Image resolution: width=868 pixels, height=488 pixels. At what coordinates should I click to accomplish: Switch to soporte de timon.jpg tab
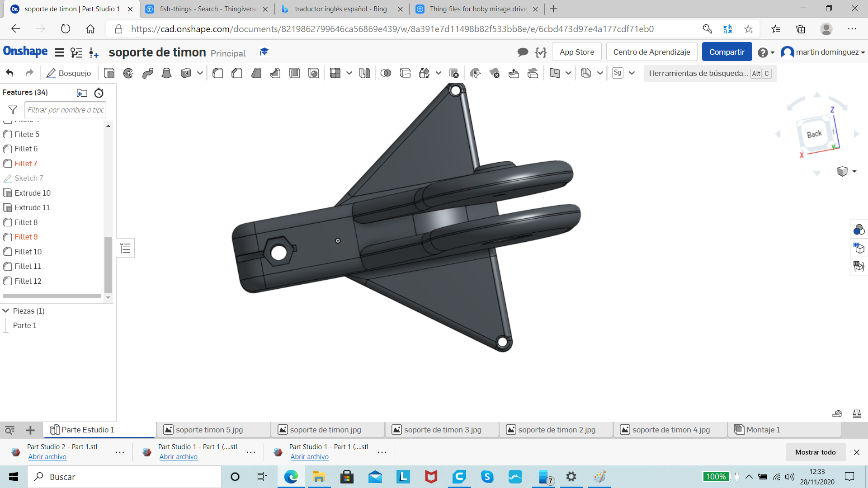(328, 430)
